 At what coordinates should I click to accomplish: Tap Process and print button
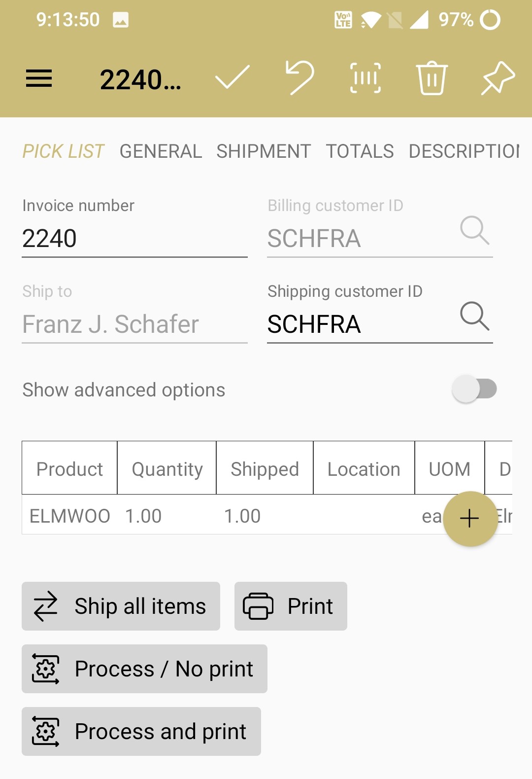coord(141,732)
